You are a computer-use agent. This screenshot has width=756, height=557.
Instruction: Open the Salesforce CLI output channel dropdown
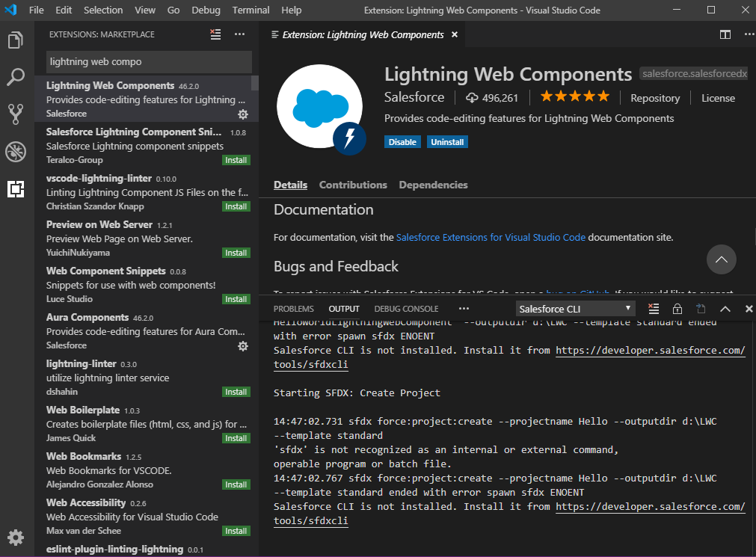575,309
